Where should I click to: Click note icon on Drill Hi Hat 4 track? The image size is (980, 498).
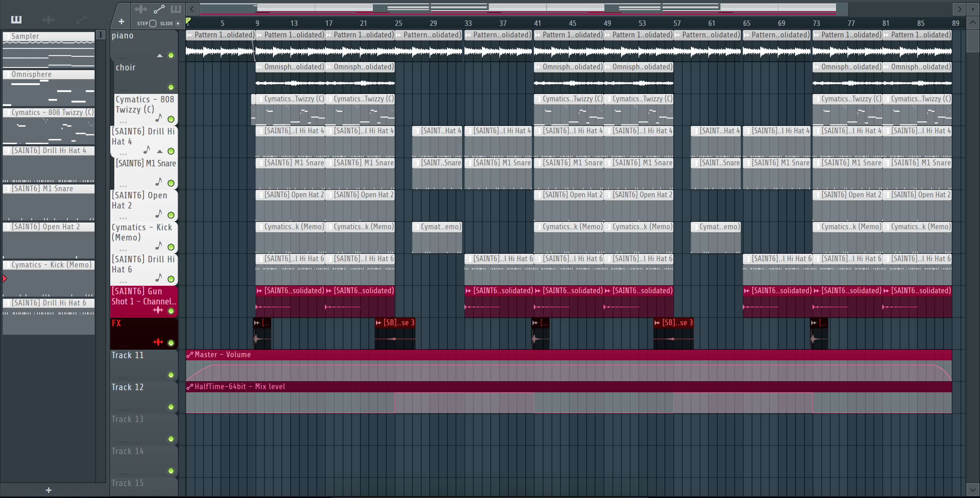click(x=147, y=150)
